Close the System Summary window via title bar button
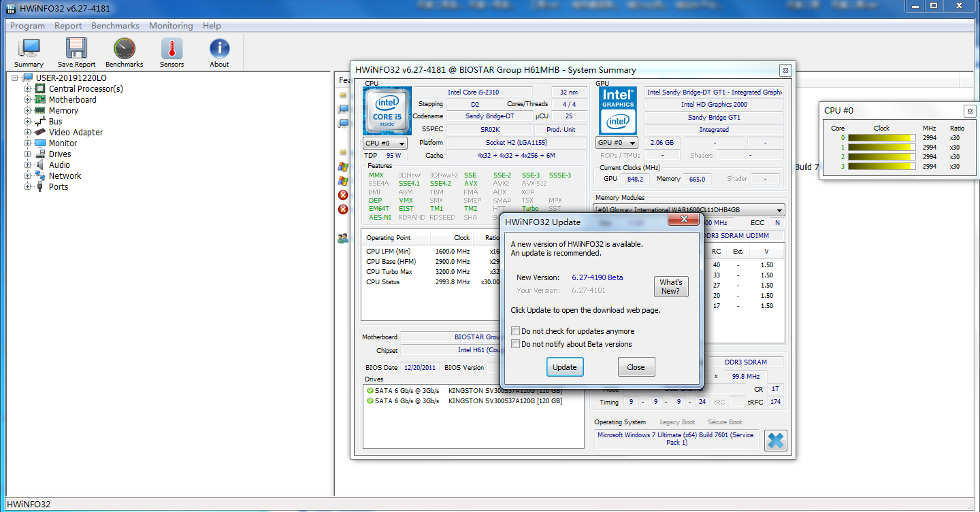 (785, 69)
